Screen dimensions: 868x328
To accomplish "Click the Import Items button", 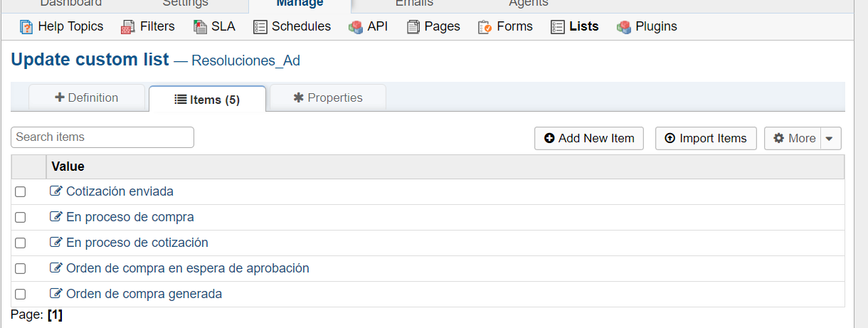I will point(706,139).
